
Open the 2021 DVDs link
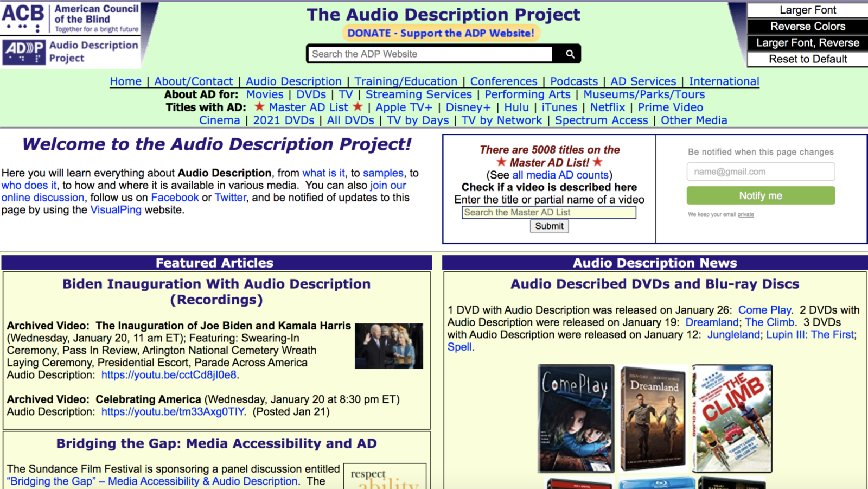pos(283,120)
